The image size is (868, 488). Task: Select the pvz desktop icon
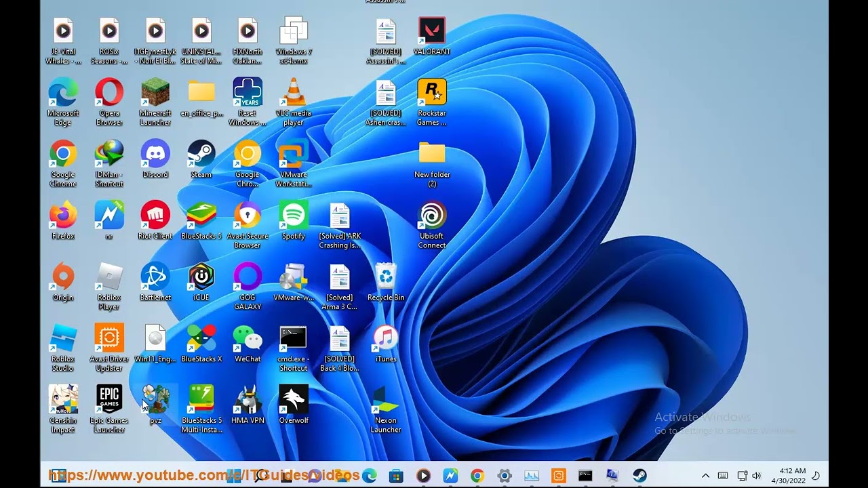pyautogui.click(x=155, y=405)
